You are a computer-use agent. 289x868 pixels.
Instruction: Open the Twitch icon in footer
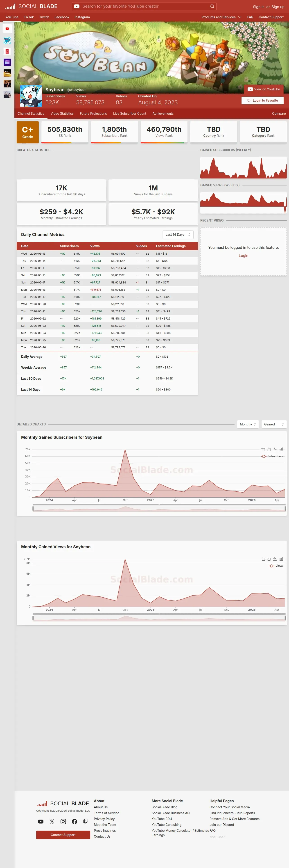tap(86, 821)
